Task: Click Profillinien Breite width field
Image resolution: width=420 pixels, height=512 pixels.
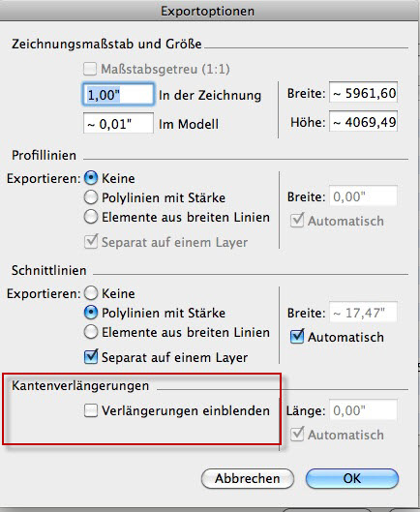Action: [x=363, y=196]
